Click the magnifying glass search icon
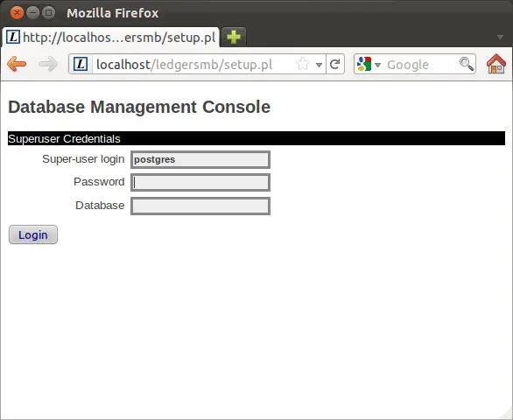 point(467,64)
